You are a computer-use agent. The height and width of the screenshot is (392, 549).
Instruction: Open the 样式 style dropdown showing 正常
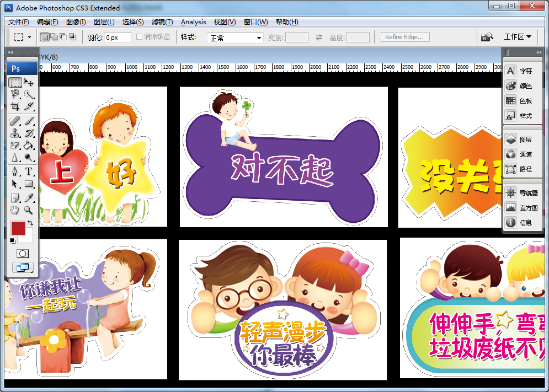click(x=235, y=37)
